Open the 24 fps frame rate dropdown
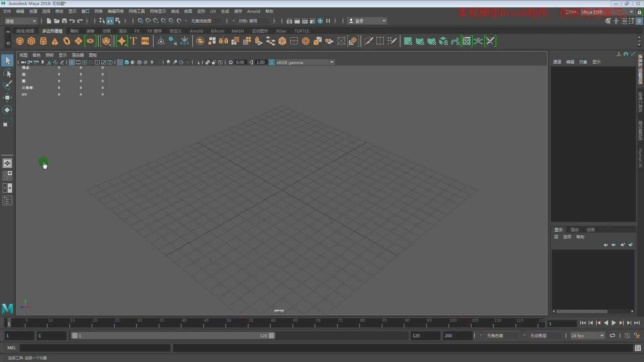 (587, 336)
